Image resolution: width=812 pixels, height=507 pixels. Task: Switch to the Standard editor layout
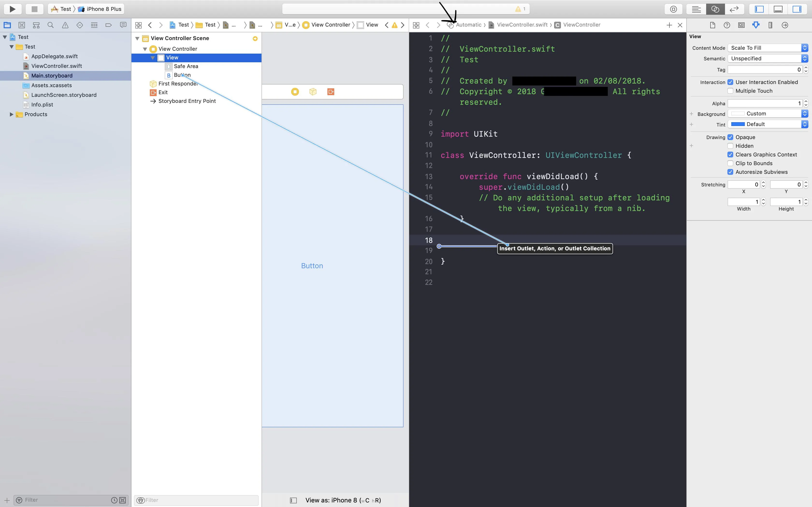696,9
